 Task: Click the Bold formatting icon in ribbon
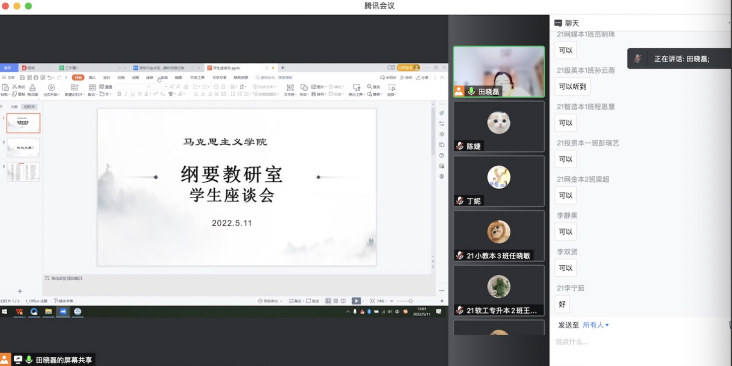[119, 94]
